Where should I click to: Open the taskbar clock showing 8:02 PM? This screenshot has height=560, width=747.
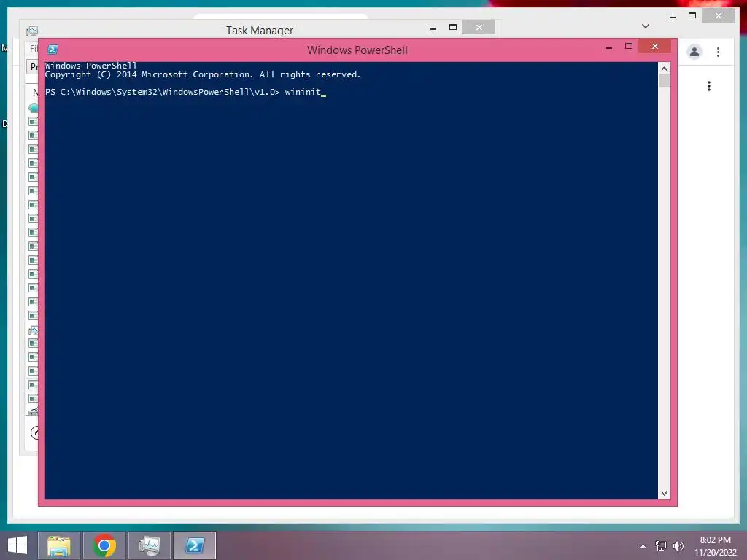click(715, 546)
